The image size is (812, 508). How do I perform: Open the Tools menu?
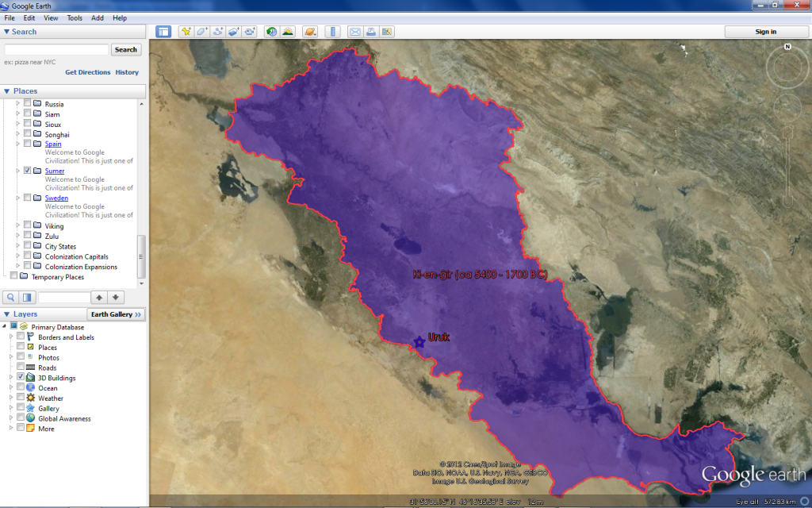tap(75, 17)
